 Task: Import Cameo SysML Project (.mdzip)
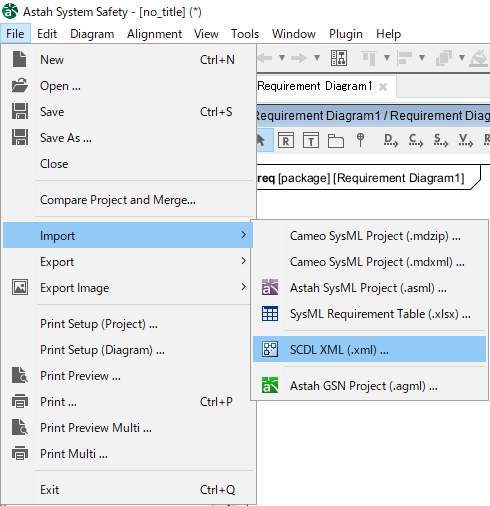[x=369, y=236]
